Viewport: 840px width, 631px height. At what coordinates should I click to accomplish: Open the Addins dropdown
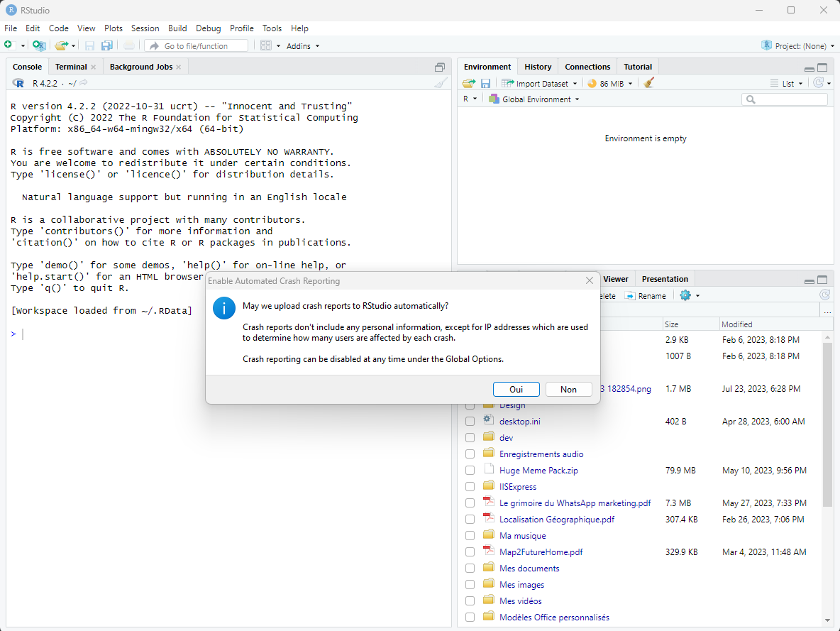[x=303, y=46]
